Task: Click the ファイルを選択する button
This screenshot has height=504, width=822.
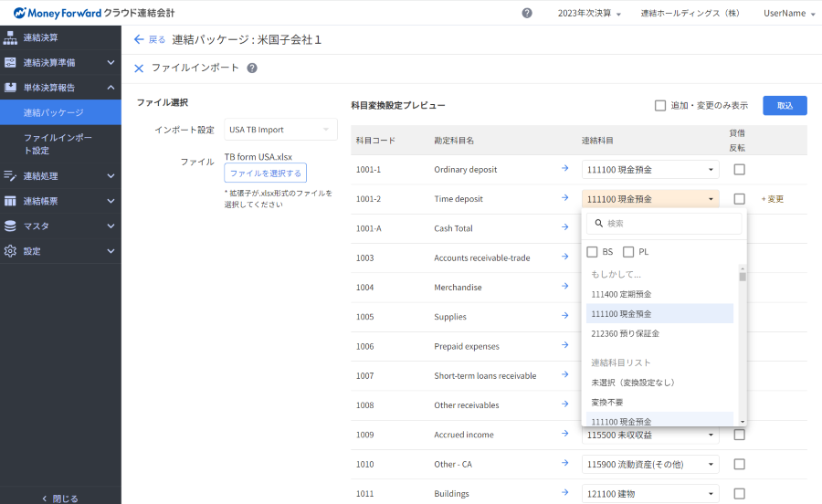Action: pyautogui.click(x=265, y=173)
